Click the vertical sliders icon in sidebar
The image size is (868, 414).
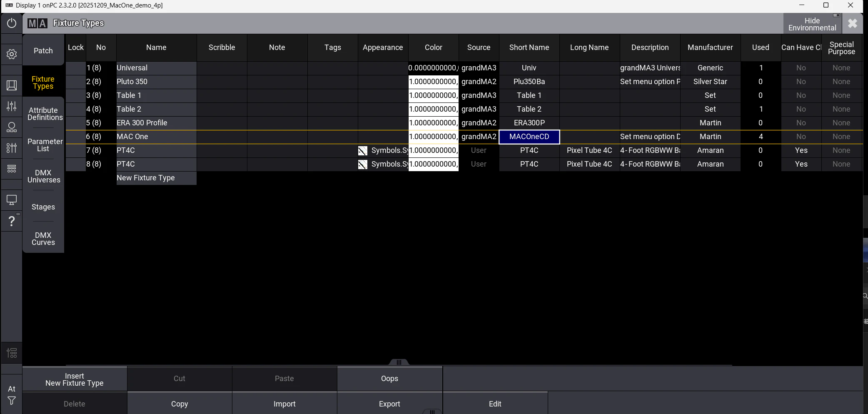[12, 148]
